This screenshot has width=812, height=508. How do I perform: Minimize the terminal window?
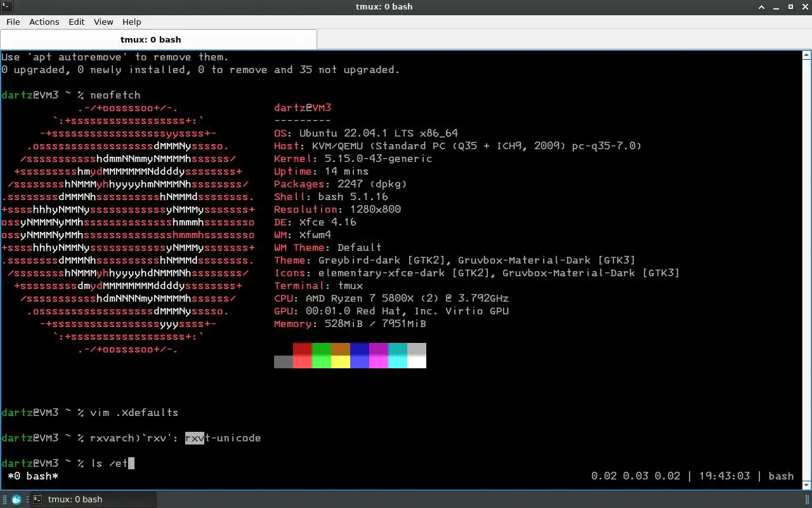(x=776, y=6)
